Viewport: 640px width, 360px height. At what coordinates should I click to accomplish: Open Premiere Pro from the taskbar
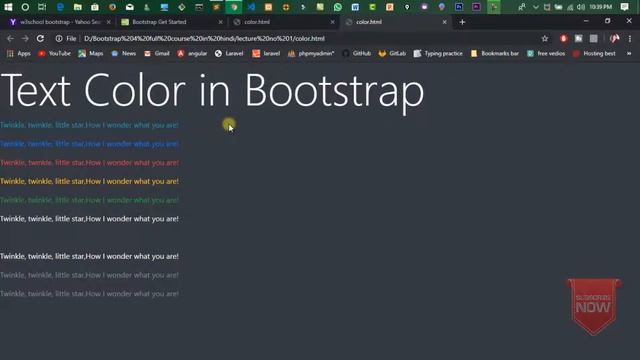point(476,7)
